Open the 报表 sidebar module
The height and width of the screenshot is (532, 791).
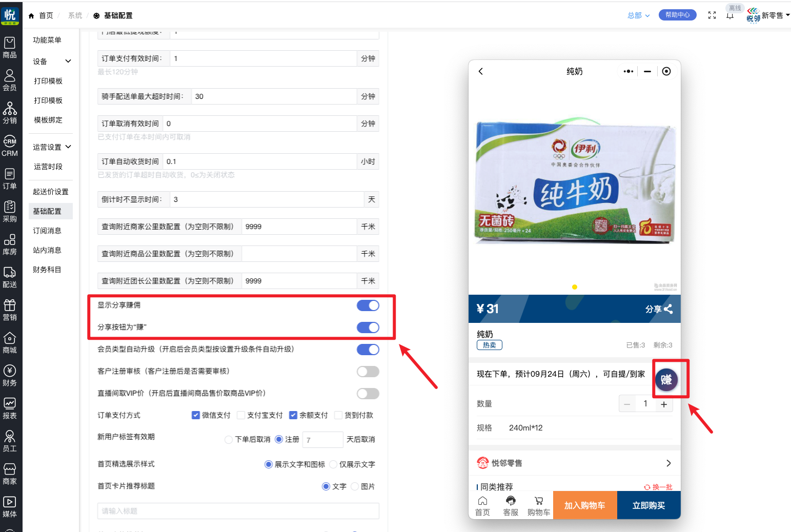[x=10, y=408]
